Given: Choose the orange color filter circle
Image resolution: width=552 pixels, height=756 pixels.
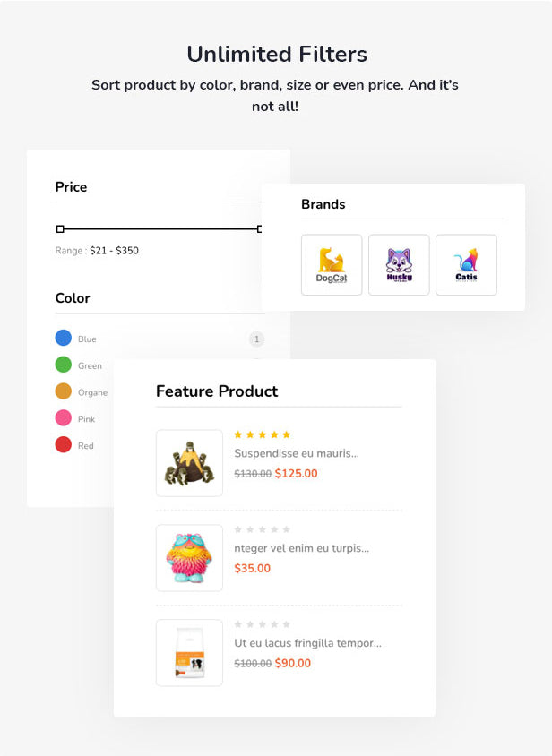Looking at the screenshot, I should tap(64, 391).
